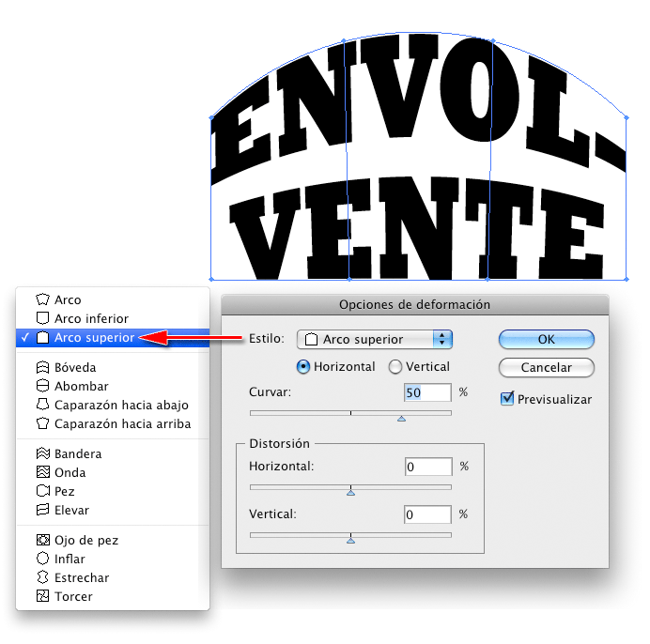Click the Arco superior icon in menu list
The width and height of the screenshot is (650, 644).
pos(42,337)
